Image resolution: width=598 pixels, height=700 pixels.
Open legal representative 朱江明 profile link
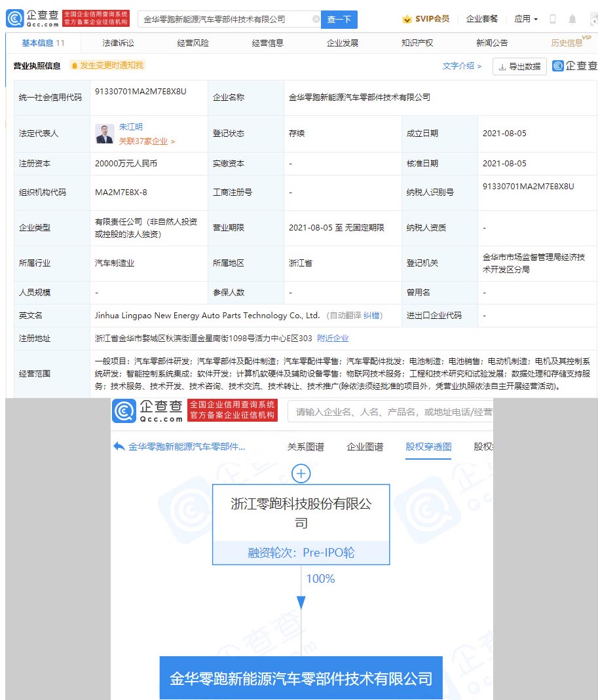[x=131, y=127]
